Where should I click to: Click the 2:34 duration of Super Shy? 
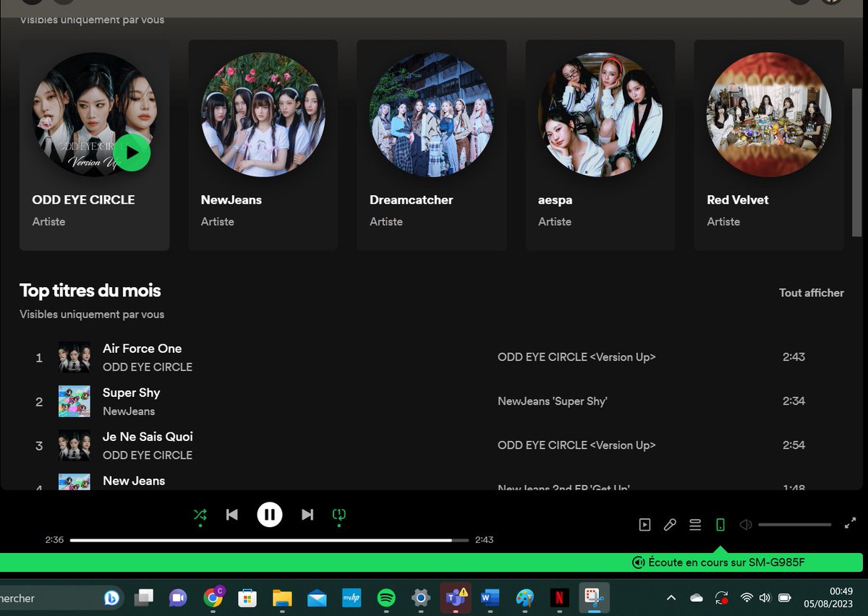pyautogui.click(x=793, y=401)
